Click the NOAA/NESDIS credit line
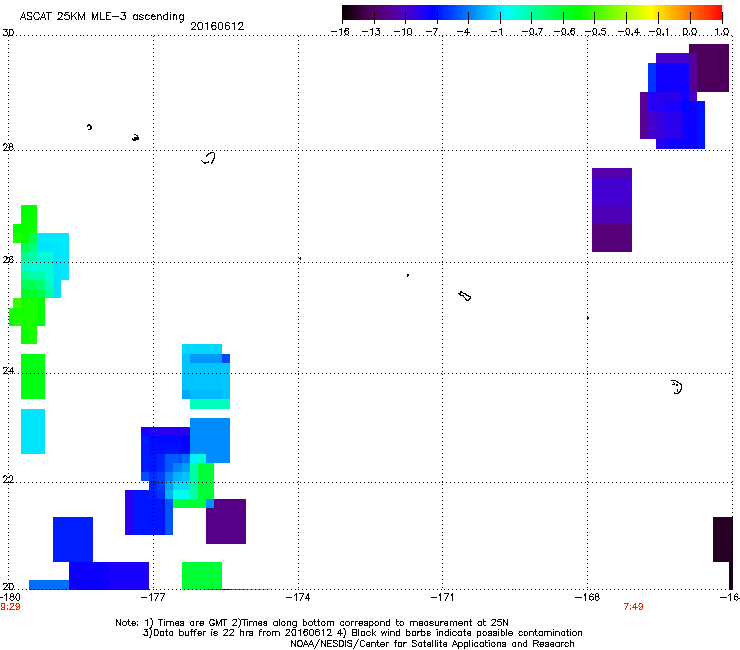 (432, 643)
